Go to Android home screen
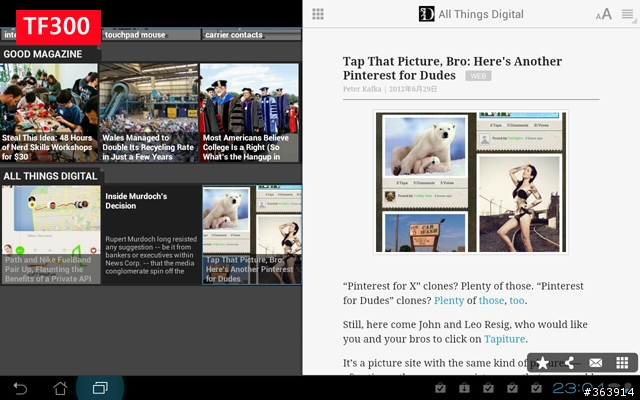The width and height of the screenshot is (640, 400). [x=60, y=388]
